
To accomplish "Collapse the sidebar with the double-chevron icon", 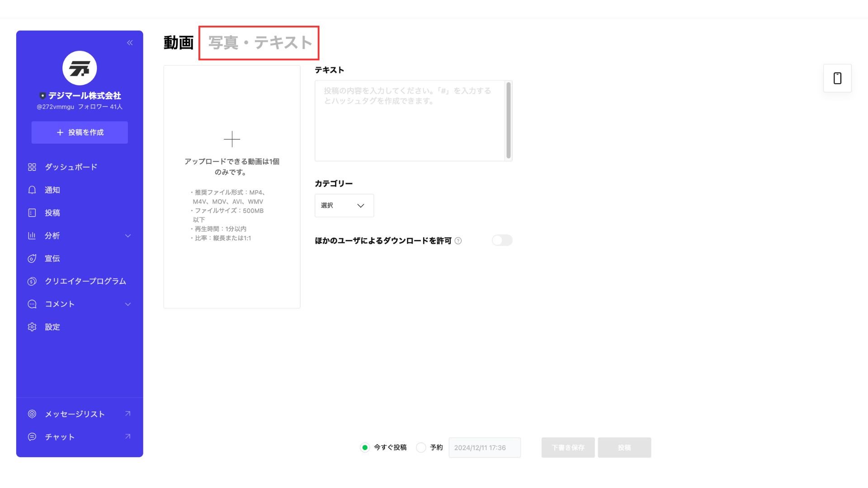I will click(x=130, y=43).
